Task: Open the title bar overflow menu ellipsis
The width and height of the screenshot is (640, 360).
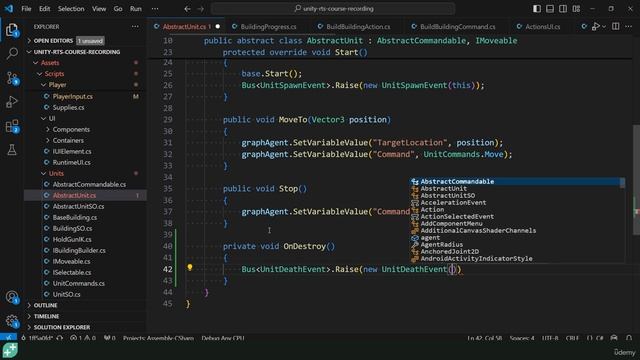Action: (155, 9)
